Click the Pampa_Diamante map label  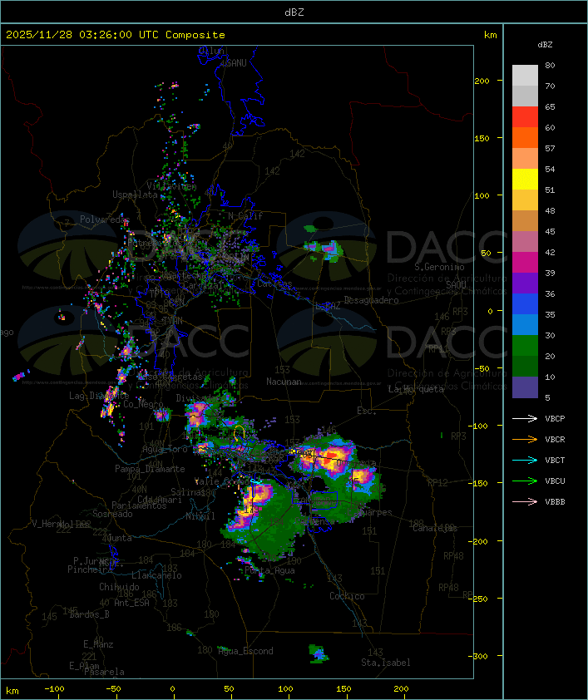click(x=150, y=469)
